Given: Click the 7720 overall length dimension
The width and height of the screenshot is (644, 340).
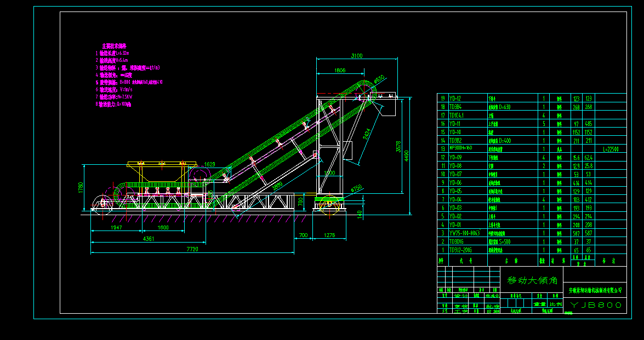Looking at the screenshot, I should coord(192,249).
